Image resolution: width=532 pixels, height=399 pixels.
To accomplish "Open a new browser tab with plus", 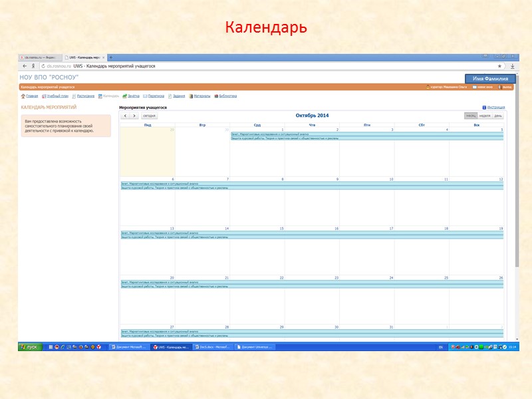I will (110, 57).
